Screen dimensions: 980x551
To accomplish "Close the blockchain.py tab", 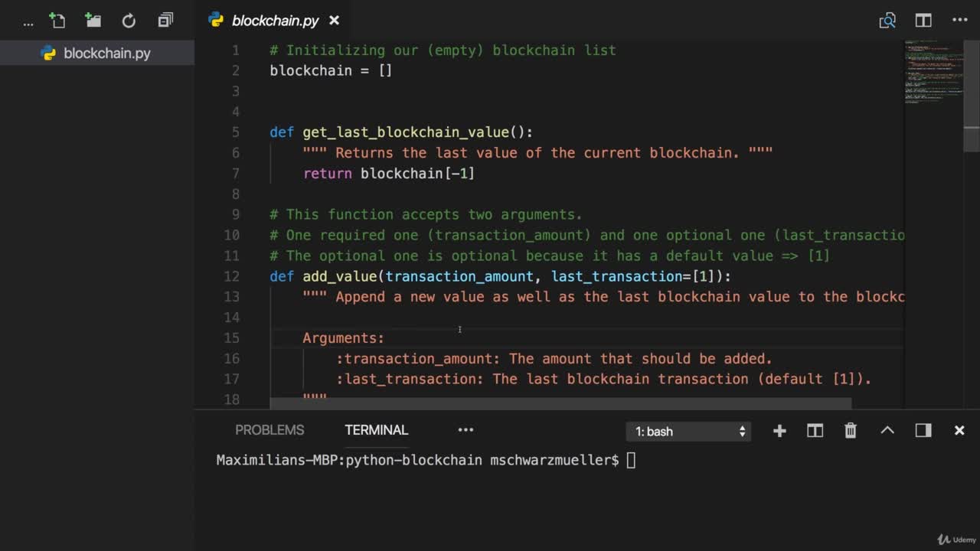I will point(334,21).
